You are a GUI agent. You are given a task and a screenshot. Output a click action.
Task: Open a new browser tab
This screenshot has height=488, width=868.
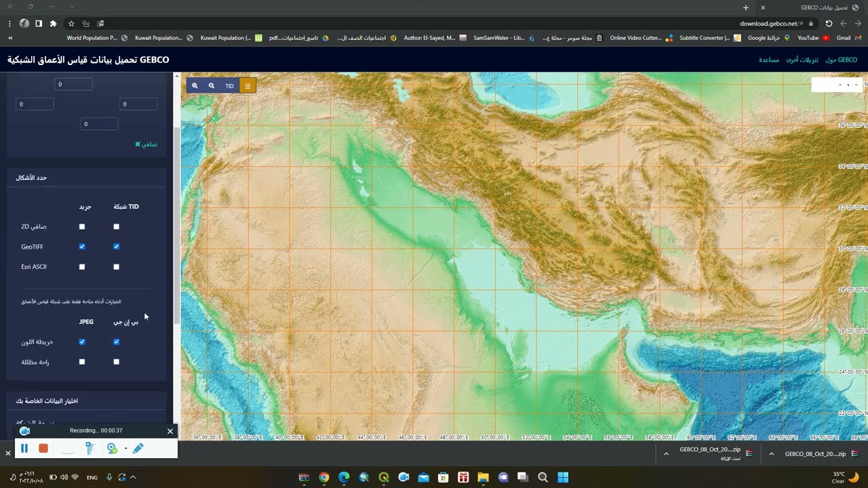(x=746, y=7)
